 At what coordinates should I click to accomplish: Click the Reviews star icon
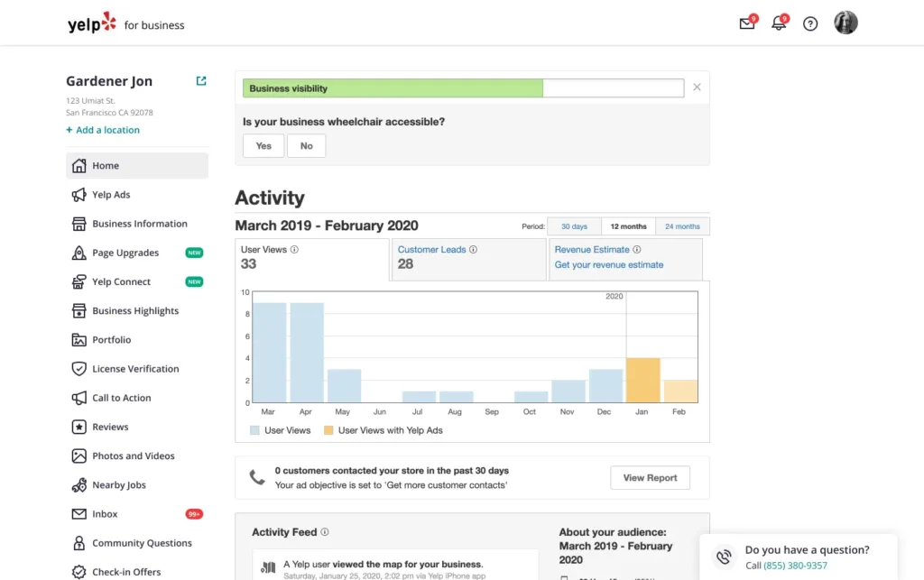[79, 427]
